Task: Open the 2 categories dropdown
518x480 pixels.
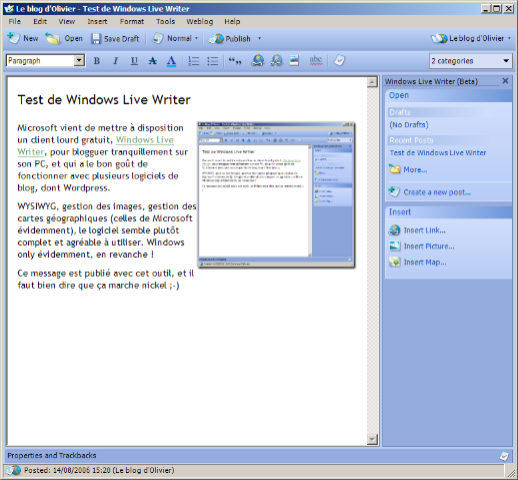Action: [470, 61]
